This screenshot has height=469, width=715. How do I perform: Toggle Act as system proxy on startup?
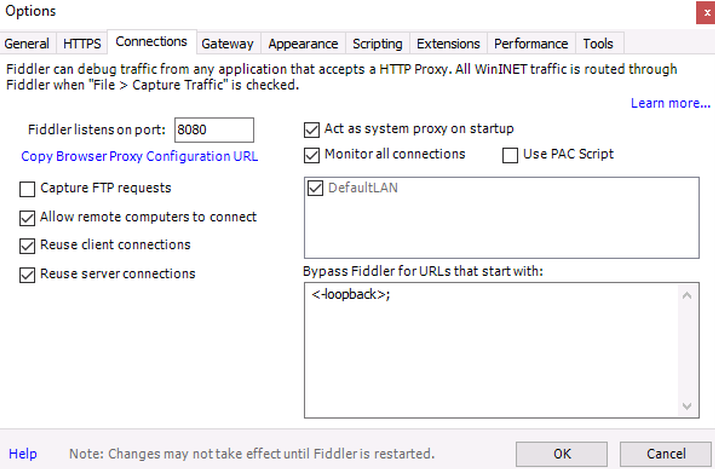pyautogui.click(x=312, y=129)
